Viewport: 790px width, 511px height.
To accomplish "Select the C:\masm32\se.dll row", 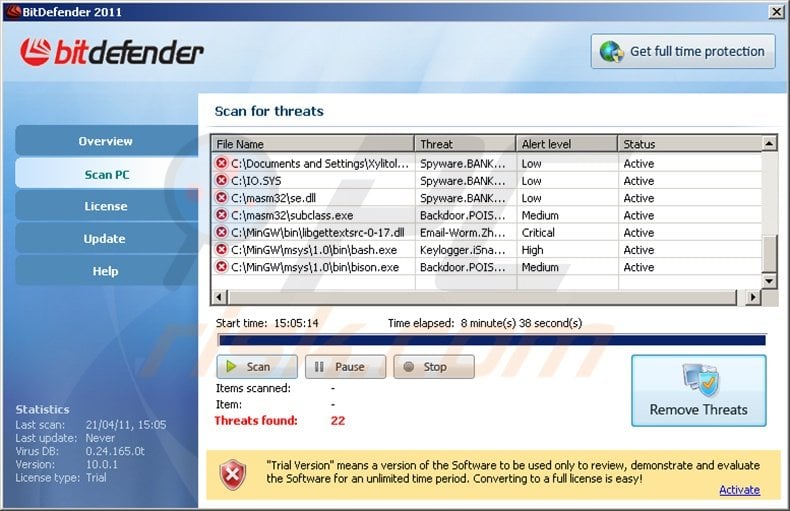I will click(x=486, y=198).
